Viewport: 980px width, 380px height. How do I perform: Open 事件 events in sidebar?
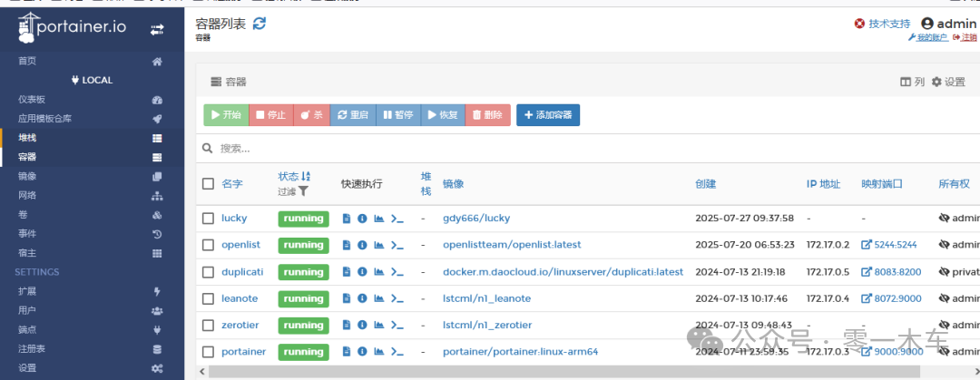pos(92,234)
